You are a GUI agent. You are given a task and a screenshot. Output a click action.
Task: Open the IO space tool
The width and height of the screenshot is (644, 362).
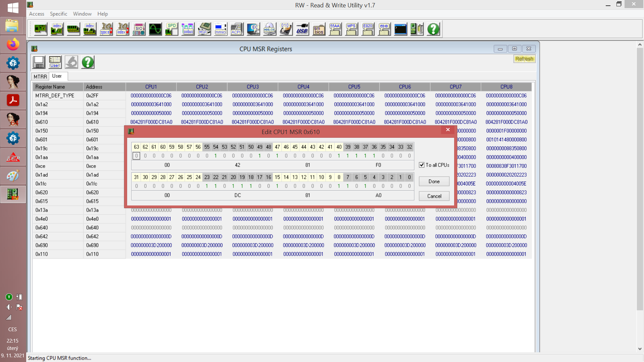(x=106, y=29)
